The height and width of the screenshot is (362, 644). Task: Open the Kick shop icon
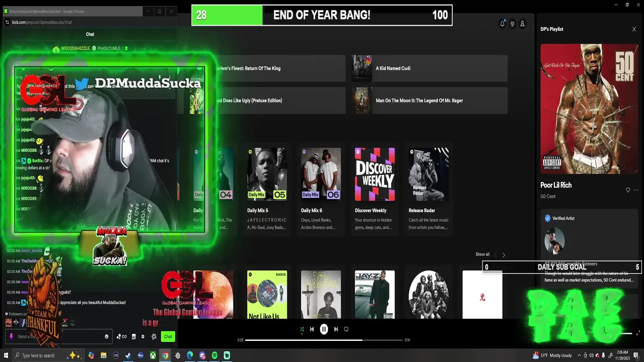134,336
